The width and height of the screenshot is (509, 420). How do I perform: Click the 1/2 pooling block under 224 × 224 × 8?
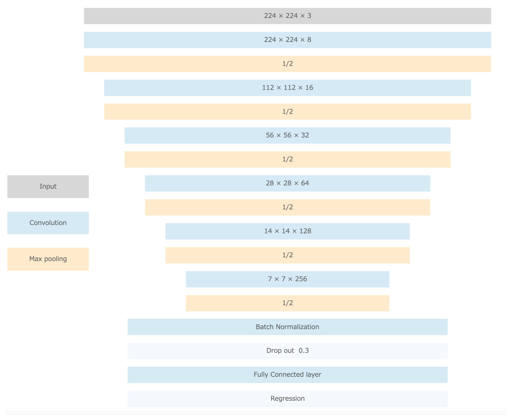click(287, 64)
